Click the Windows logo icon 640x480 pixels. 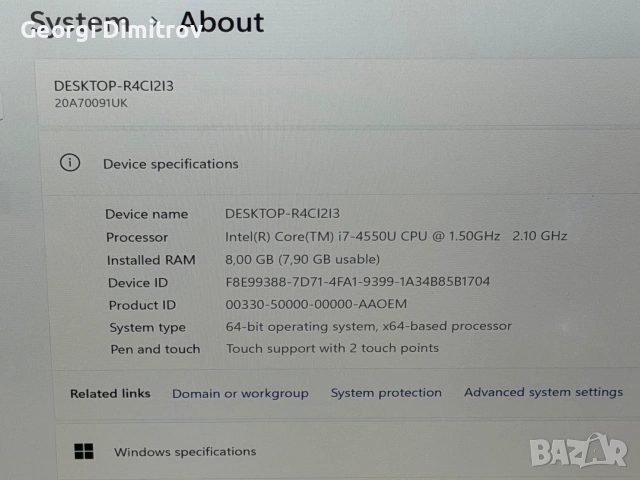[x=84, y=451]
